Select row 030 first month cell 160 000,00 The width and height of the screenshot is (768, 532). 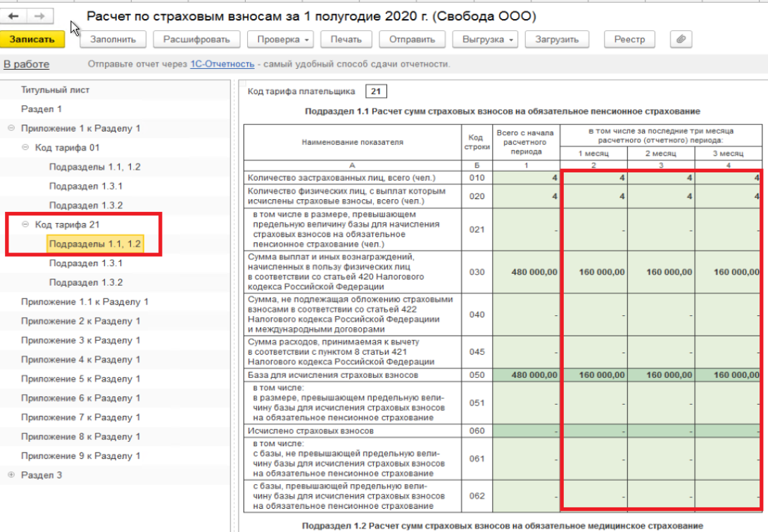tap(593, 272)
